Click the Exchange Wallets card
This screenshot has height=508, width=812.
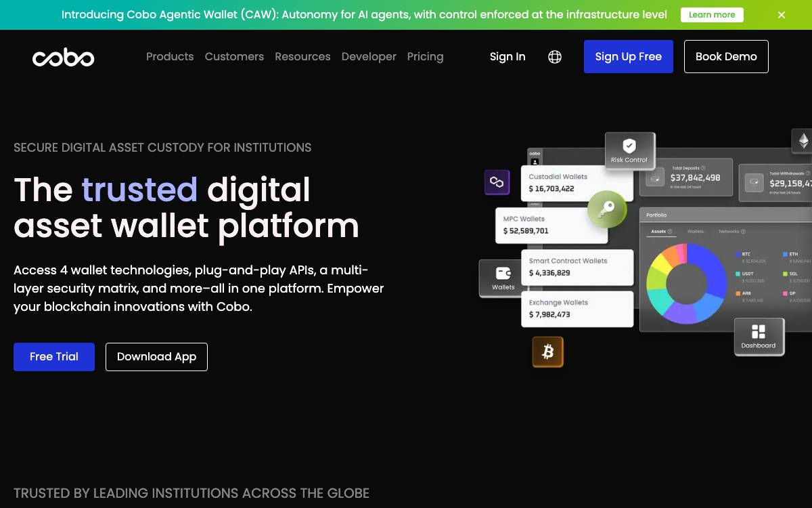point(577,309)
